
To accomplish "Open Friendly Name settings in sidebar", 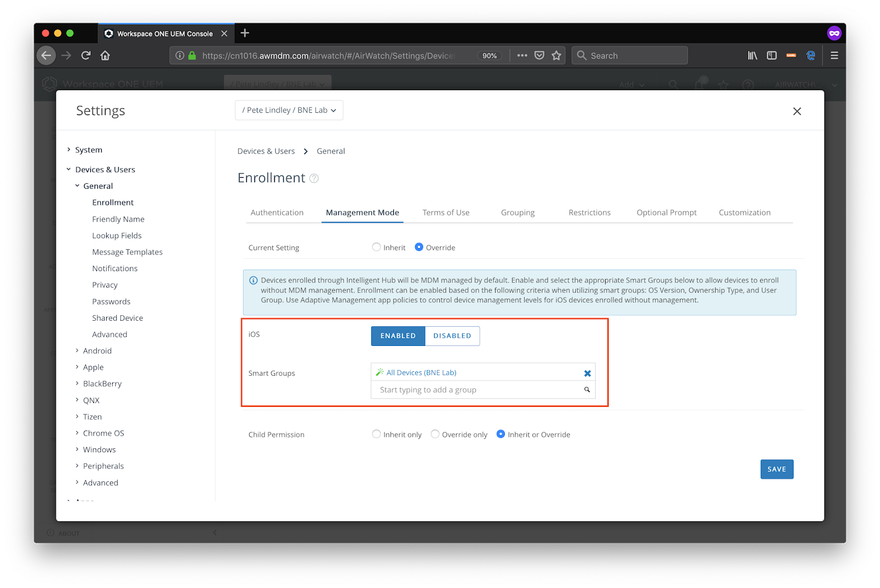I will [118, 219].
